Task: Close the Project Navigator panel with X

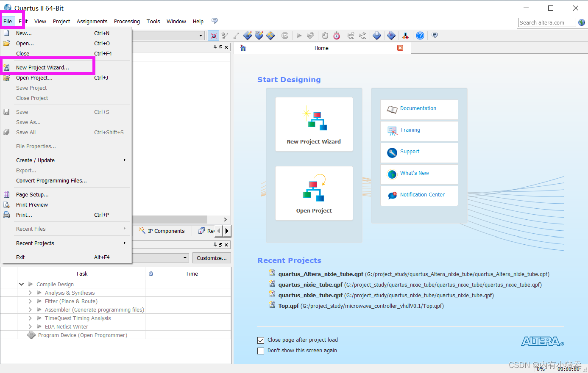Action: (x=226, y=47)
